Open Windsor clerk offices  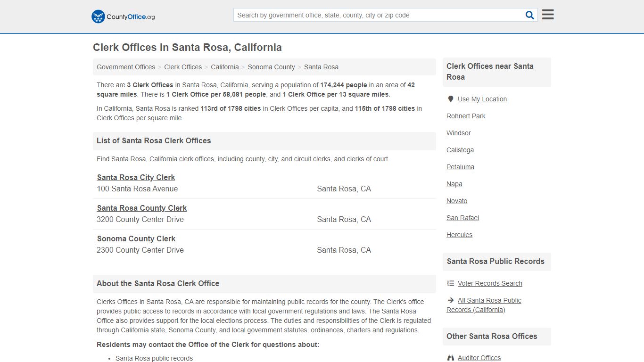click(x=459, y=133)
